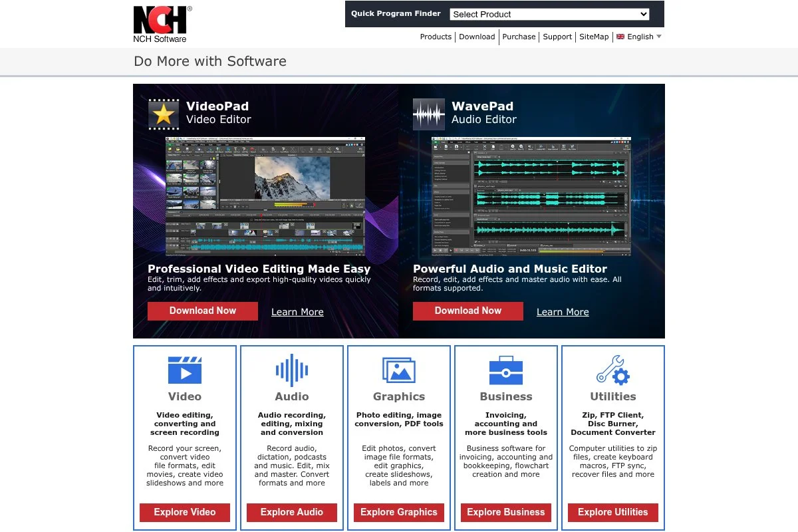Open the Download menu item

477,37
